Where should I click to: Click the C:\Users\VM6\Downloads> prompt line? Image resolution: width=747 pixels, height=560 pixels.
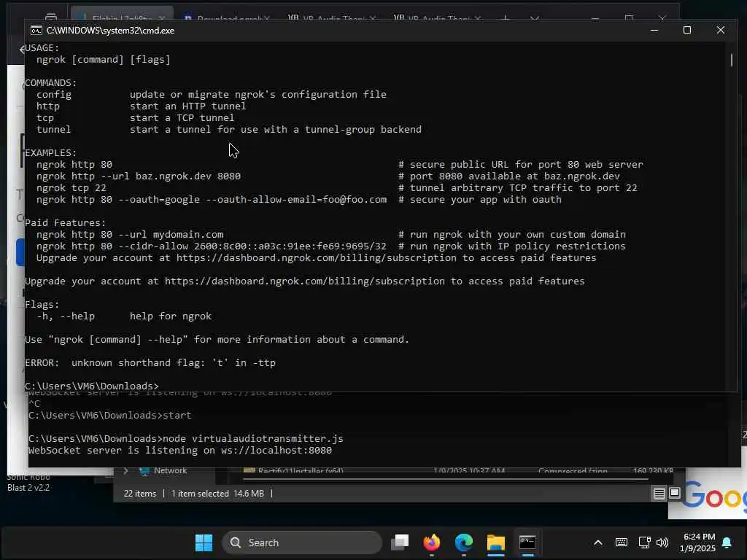[91, 386]
